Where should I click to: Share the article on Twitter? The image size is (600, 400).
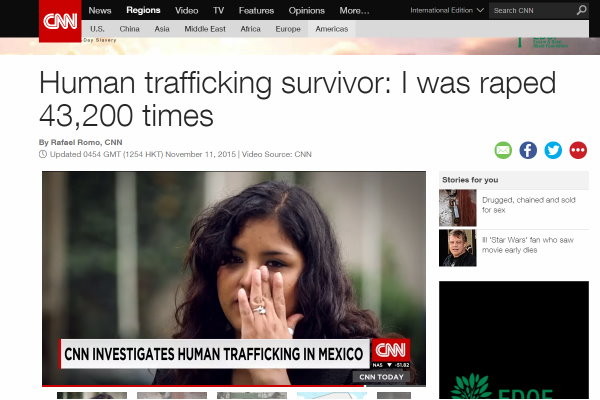(553, 150)
